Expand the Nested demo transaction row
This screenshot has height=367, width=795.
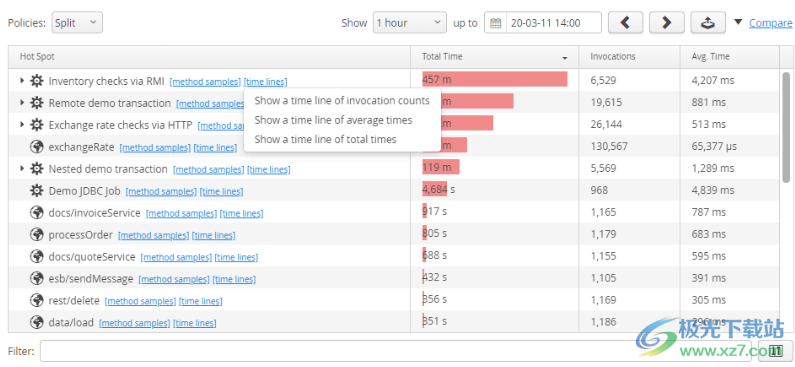(x=22, y=169)
